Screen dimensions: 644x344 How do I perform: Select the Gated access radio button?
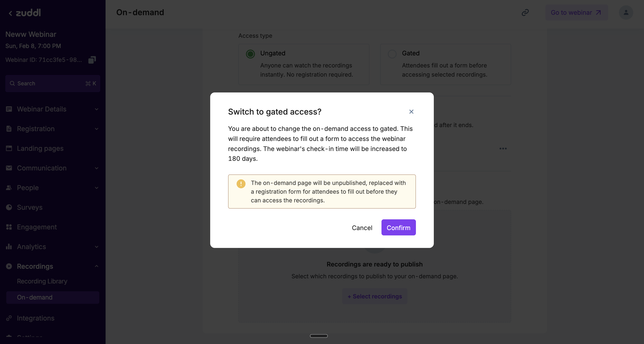(392, 54)
